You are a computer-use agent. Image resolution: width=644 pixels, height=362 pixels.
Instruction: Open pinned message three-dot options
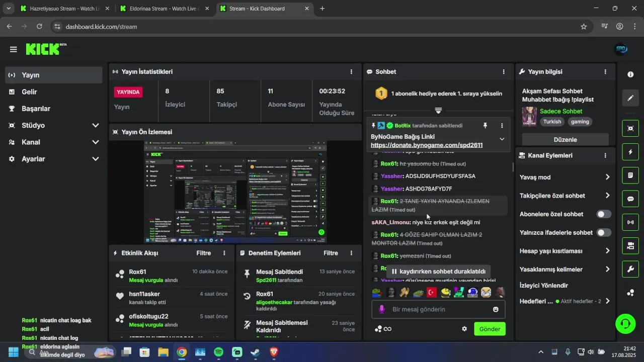point(502,126)
